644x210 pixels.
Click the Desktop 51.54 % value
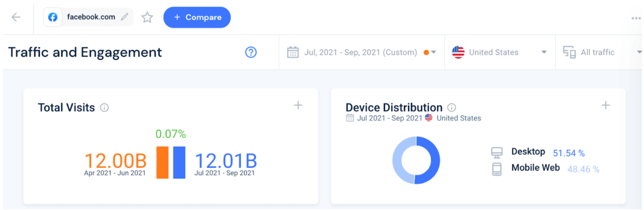[x=569, y=153]
